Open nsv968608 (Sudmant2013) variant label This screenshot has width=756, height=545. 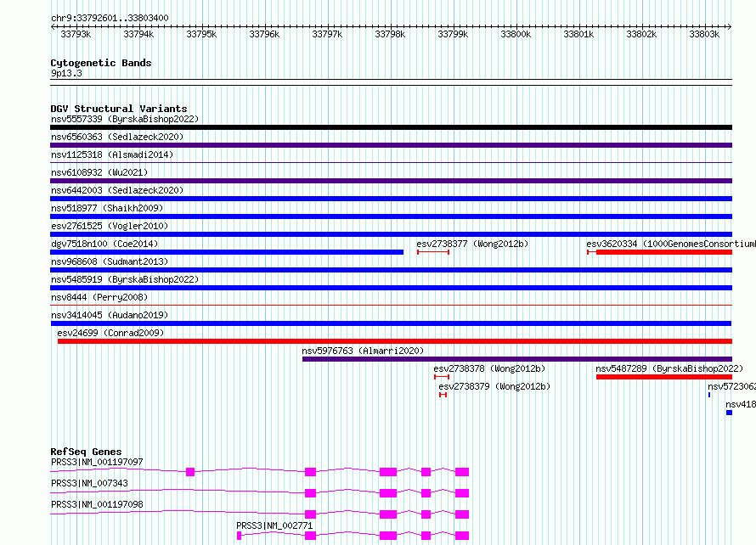(110, 261)
